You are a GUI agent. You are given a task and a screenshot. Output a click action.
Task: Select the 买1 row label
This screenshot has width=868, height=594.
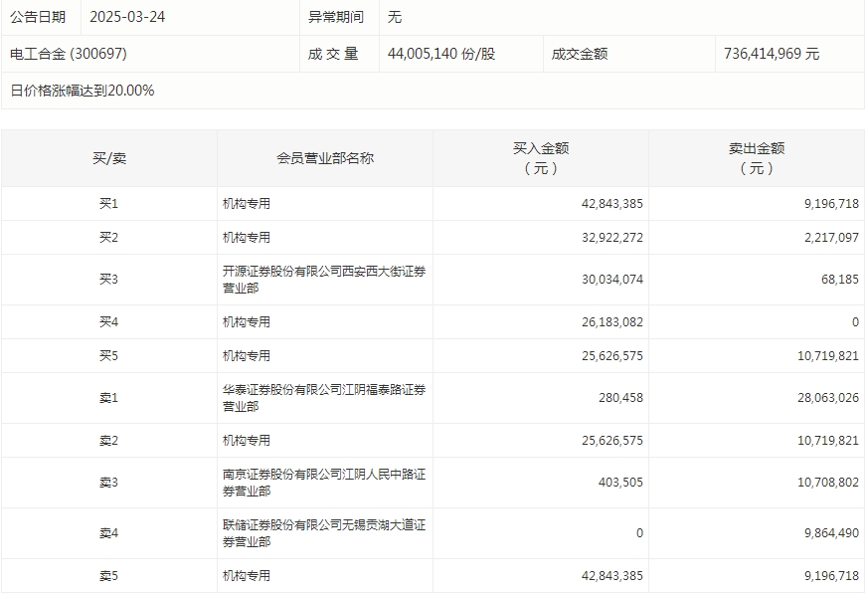[107, 203]
